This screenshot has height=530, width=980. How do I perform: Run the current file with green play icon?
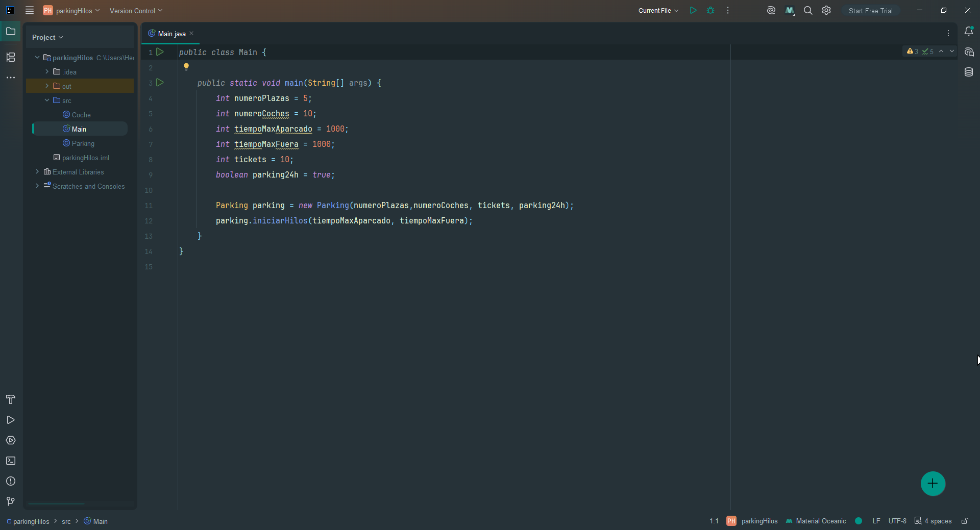693,10
